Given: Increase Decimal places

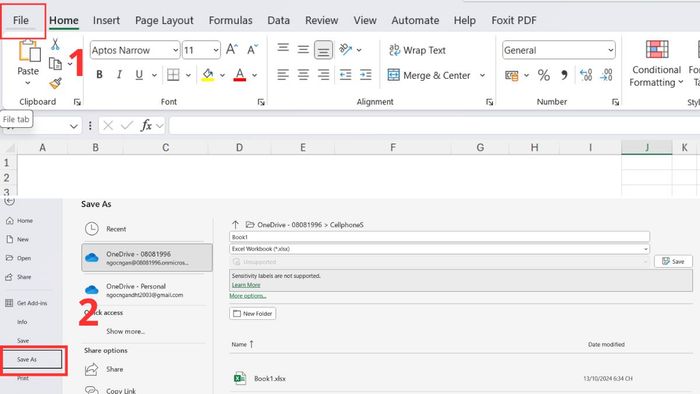Looking at the screenshot, I should 586,75.
